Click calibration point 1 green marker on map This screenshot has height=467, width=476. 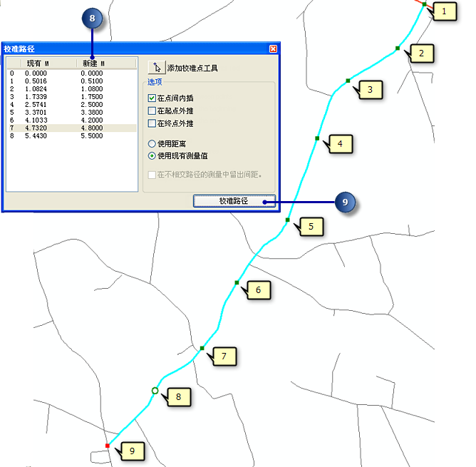point(424,4)
